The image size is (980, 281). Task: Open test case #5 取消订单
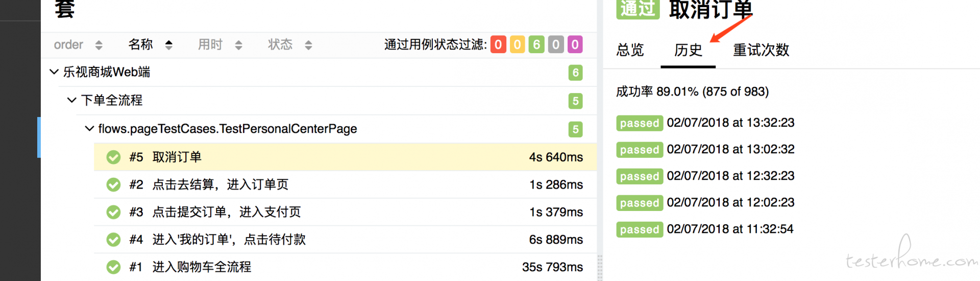[x=346, y=157]
